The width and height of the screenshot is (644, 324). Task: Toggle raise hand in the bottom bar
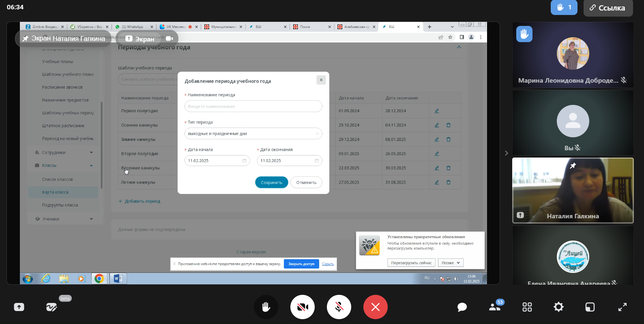[x=266, y=307]
